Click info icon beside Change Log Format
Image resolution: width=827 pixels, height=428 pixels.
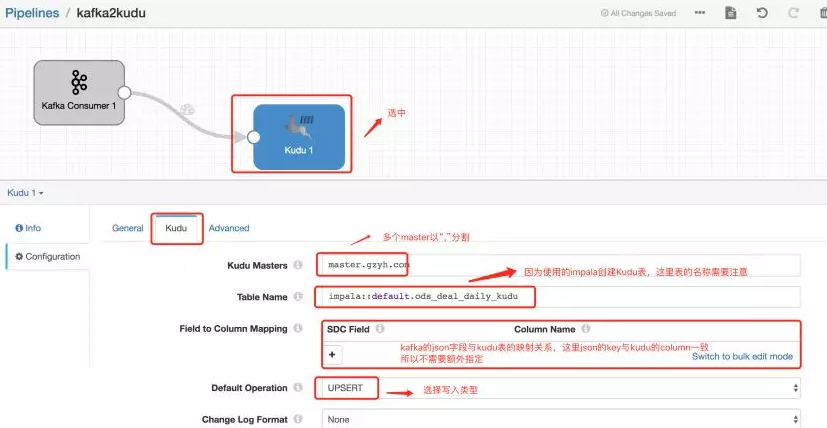pos(298,420)
